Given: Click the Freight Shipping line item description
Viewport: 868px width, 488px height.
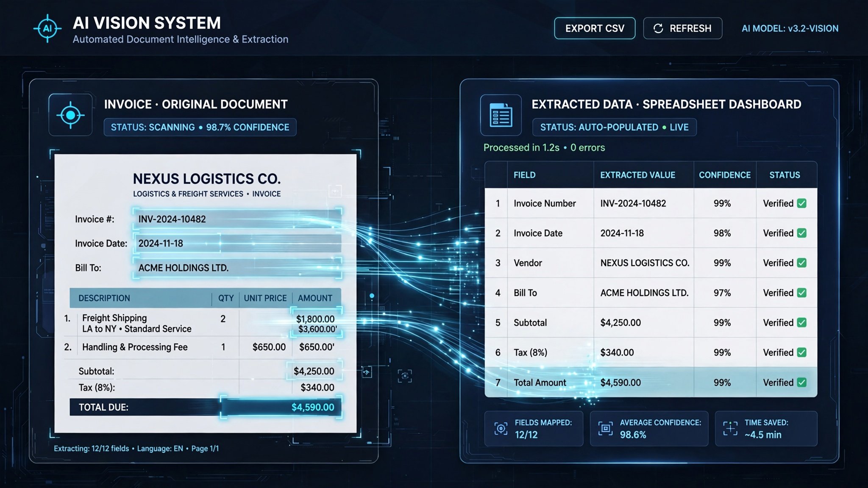Looking at the screenshot, I should pos(136,323).
